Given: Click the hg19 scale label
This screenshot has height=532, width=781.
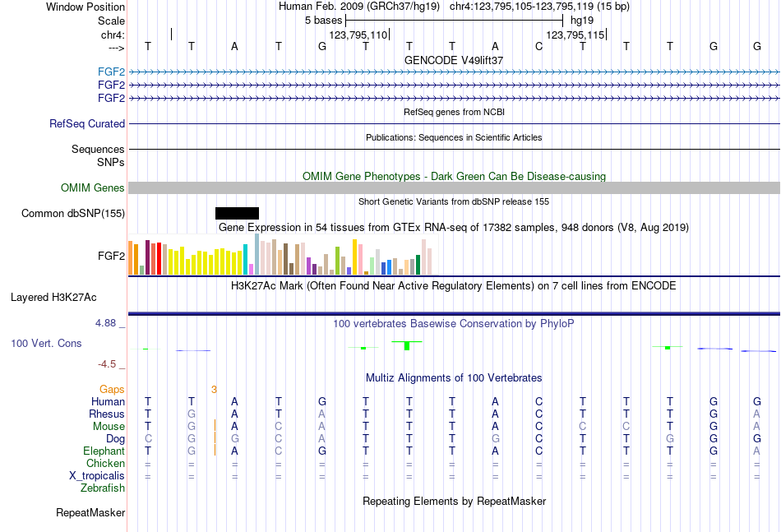Looking at the screenshot, I should point(582,21).
